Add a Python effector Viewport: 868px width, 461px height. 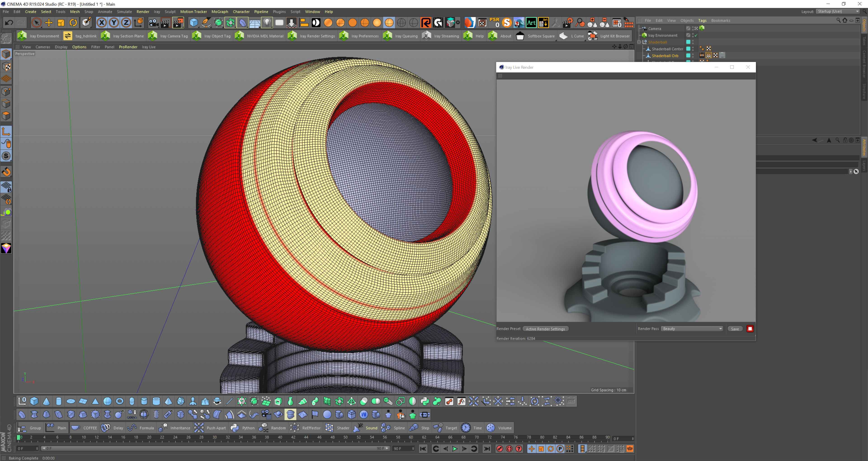pyautogui.click(x=243, y=428)
